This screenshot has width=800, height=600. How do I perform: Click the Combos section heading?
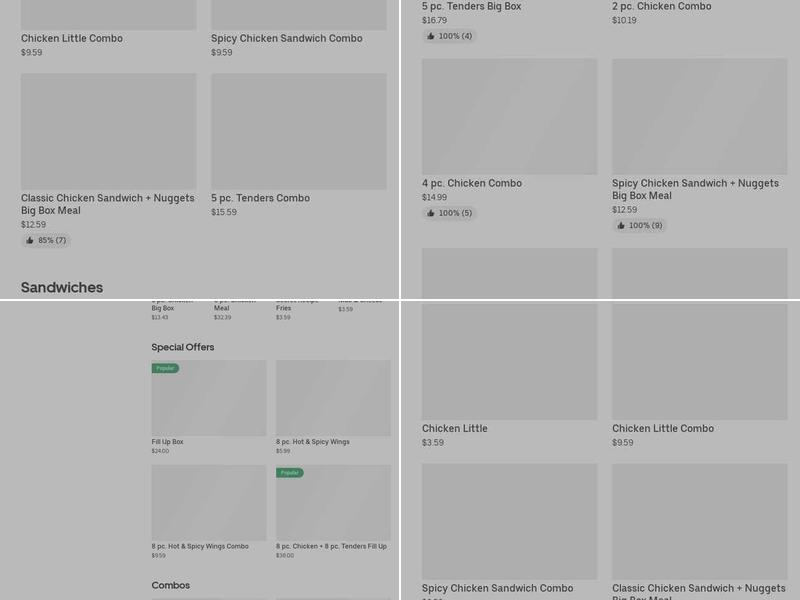pos(171,585)
